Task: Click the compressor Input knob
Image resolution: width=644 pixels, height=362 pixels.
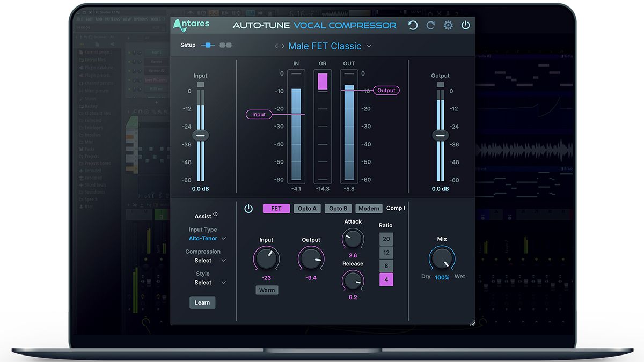Action: pyautogui.click(x=266, y=258)
